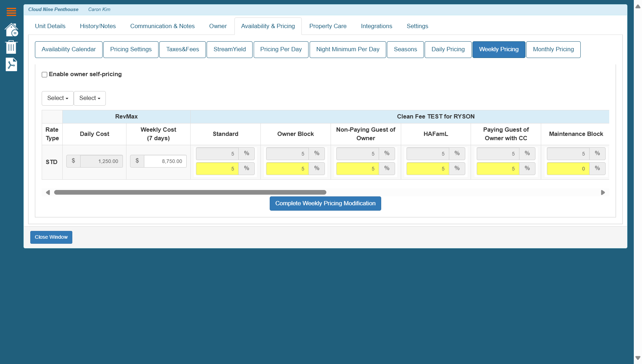Open the Owner tab
This screenshot has height=364, width=642.
218,26
